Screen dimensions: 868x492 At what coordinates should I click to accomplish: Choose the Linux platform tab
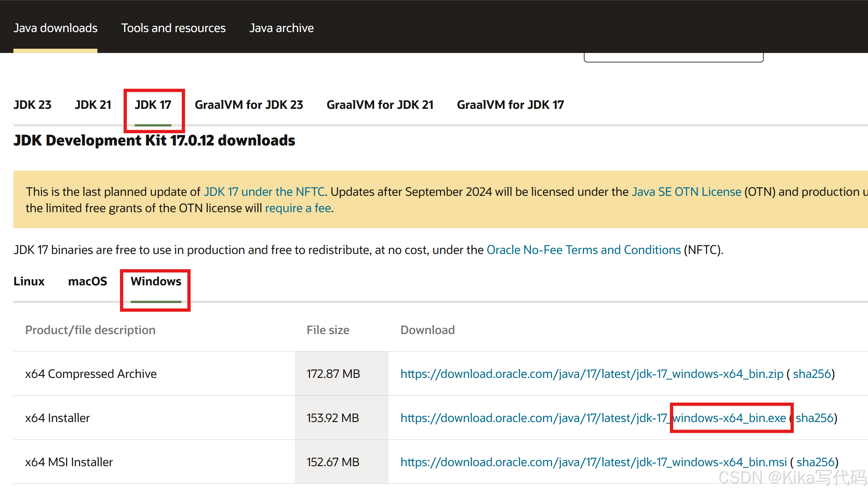coord(29,281)
